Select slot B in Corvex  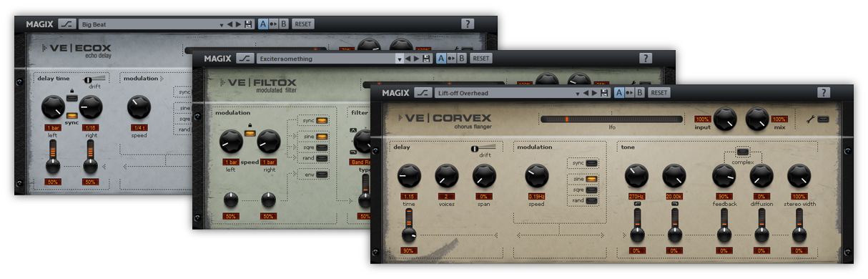coord(640,93)
